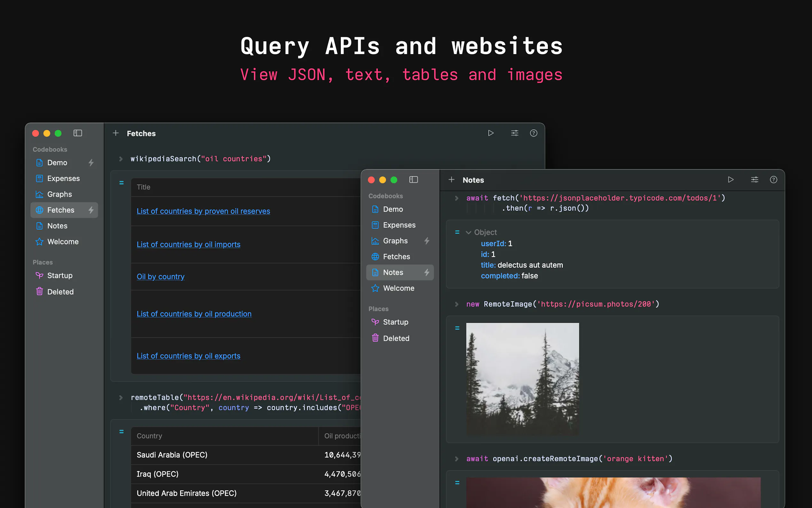This screenshot has width=812, height=508.
Task: Select Graphs codebook in Fetches window sidebar
Action: coord(59,194)
